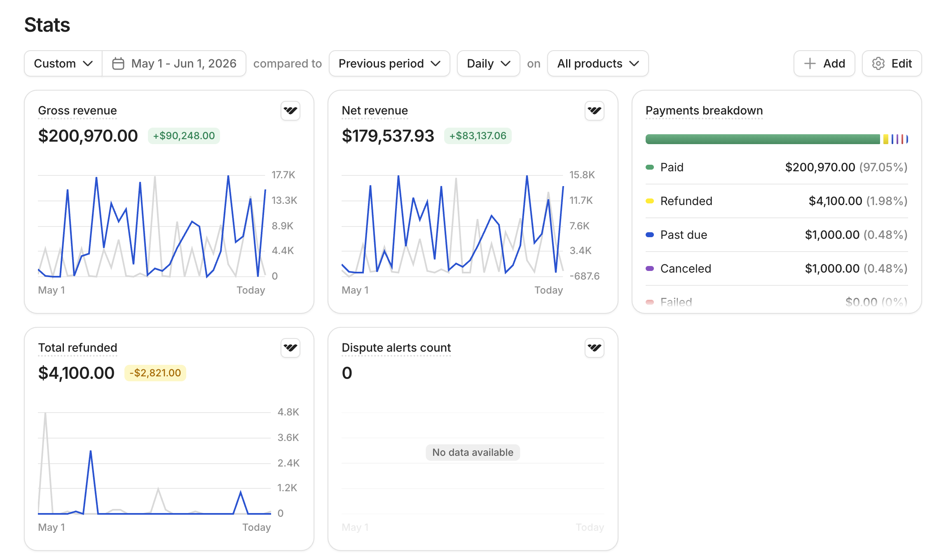The width and height of the screenshot is (946, 560).
Task: Click the calendar icon in date range
Action: pos(118,63)
